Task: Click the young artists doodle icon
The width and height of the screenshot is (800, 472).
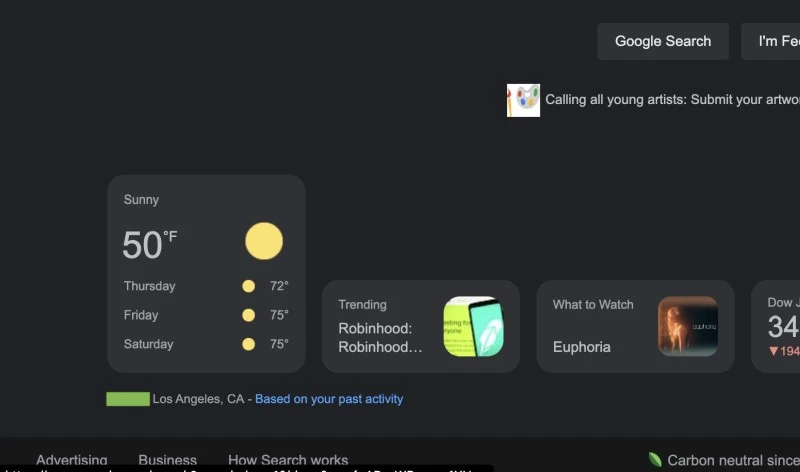Action: [x=523, y=100]
